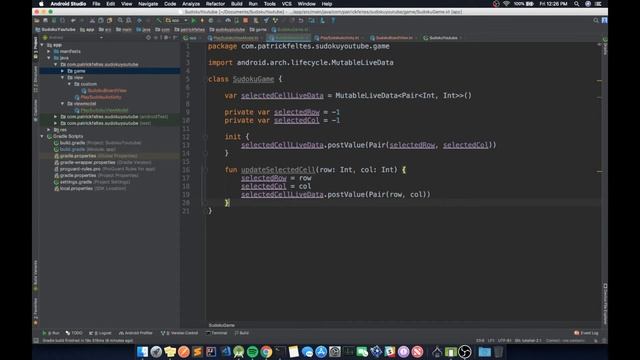Viewport: 640px width, 360px height.
Task: Click the Search Everywhere magnifier icon
Action: (596, 20)
